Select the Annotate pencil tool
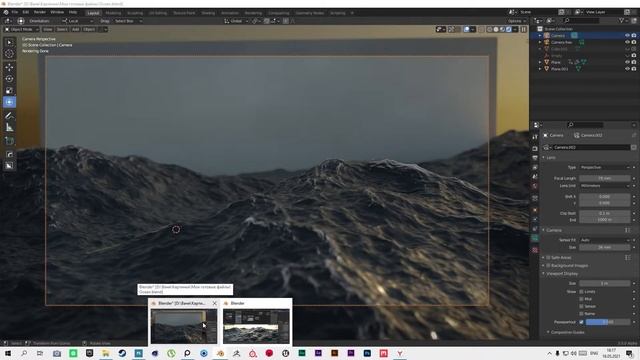640x360 pixels. coord(9,116)
